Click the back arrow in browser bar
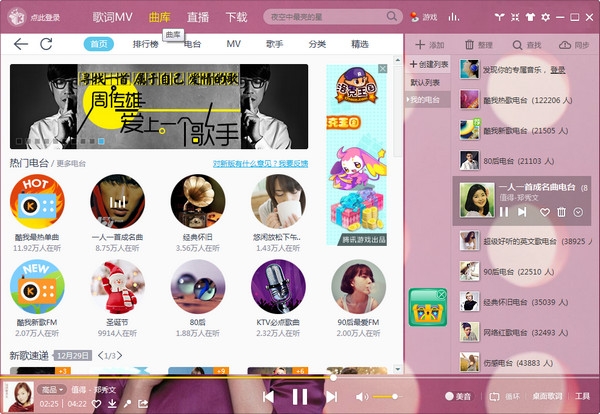Image resolution: width=600 pixels, height=414 pixels. coord(20,44)
